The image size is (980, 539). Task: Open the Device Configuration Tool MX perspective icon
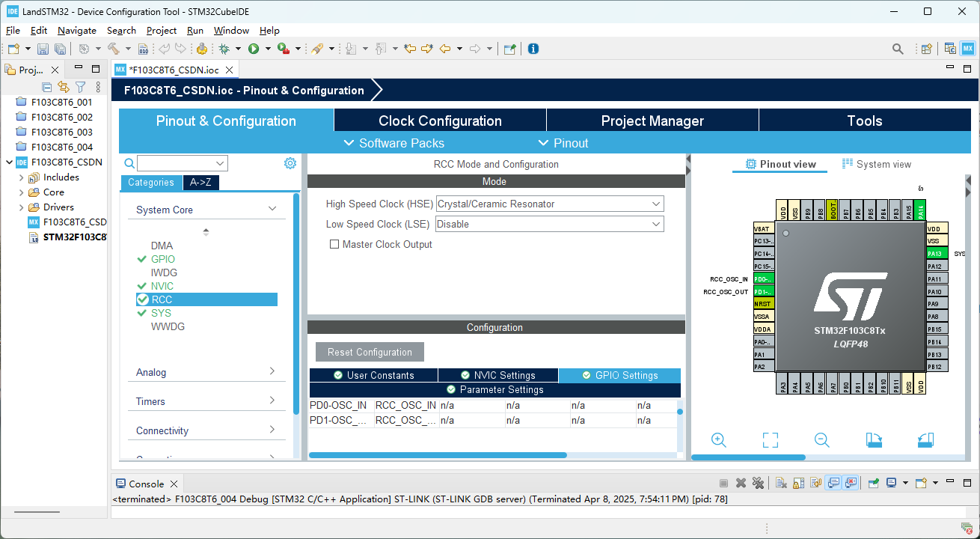[x=968, y=49]
